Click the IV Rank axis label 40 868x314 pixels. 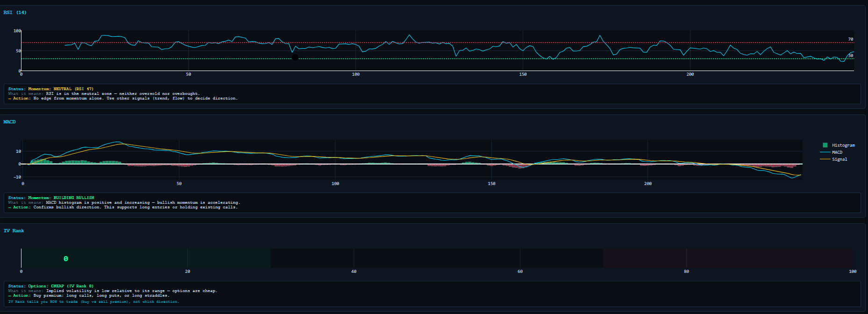(354, 271)
